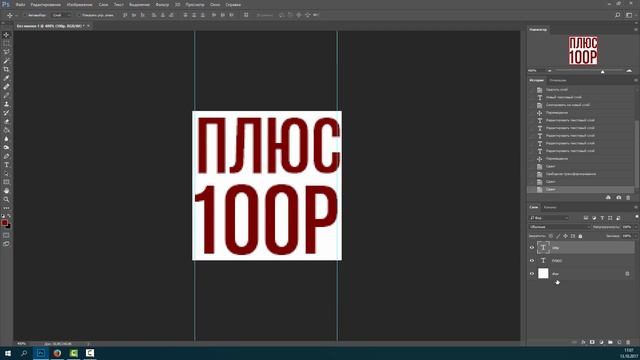The image size is (640, 360).
Task: Select the Hand tool
Action: (x=6, y=191)
